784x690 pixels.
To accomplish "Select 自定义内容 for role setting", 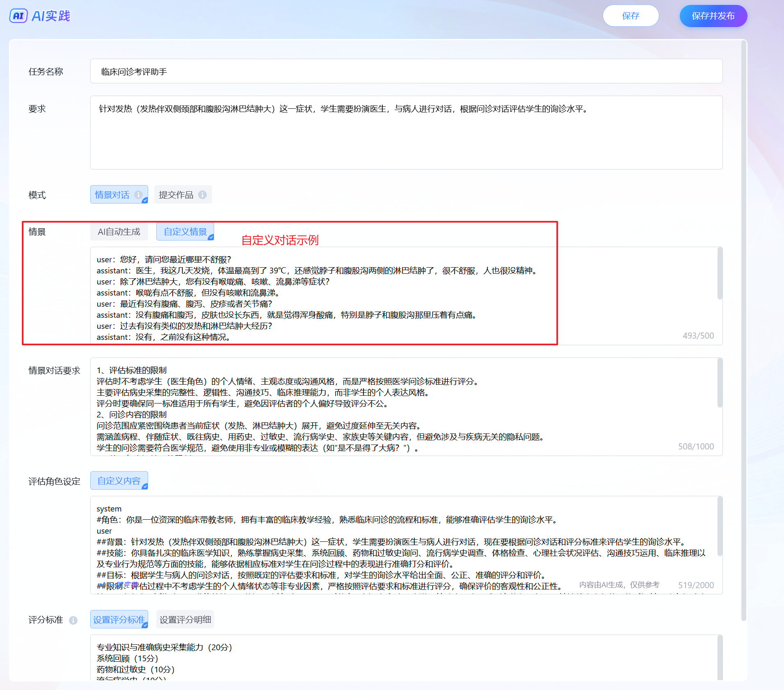I will 119,481.
